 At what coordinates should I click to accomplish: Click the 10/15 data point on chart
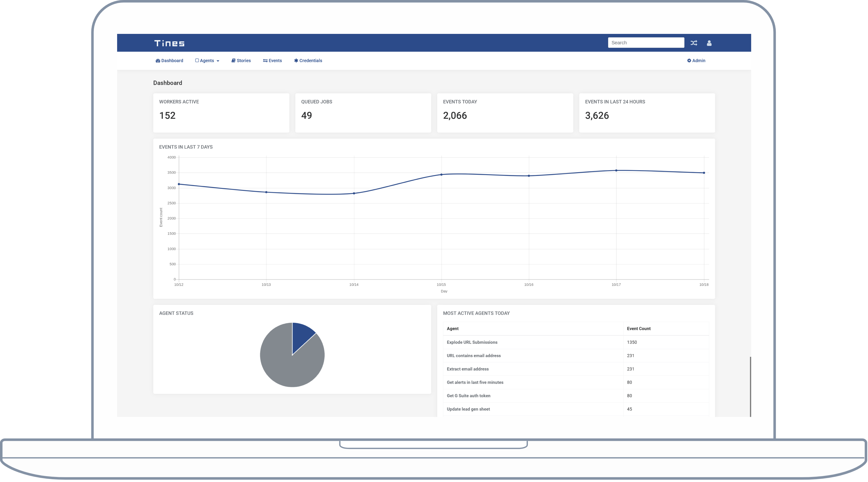point(441,174)
